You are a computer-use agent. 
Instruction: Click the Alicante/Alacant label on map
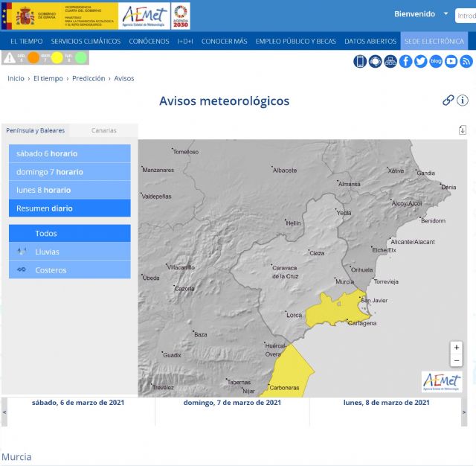coord(413,242)
